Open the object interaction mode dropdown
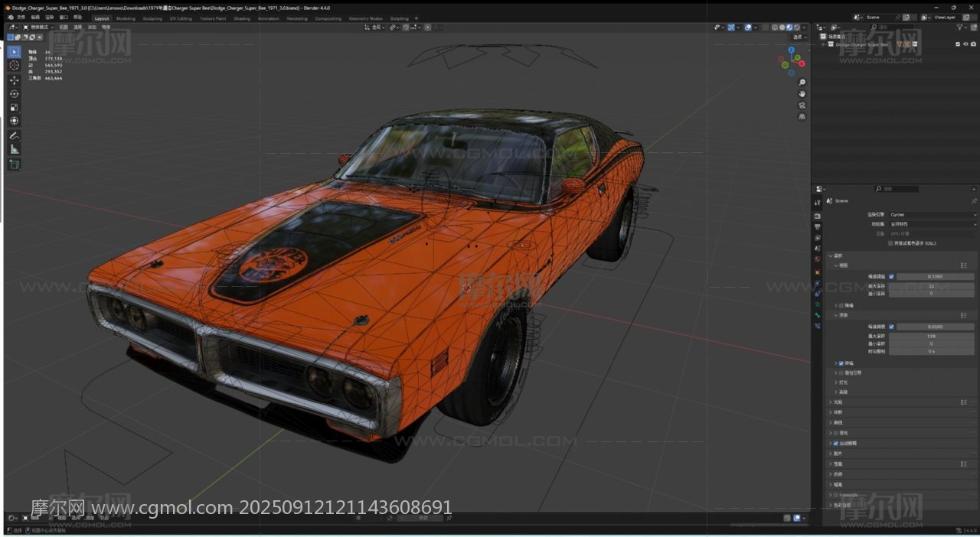The image size is (980, 537). click(x=37, y=27)
